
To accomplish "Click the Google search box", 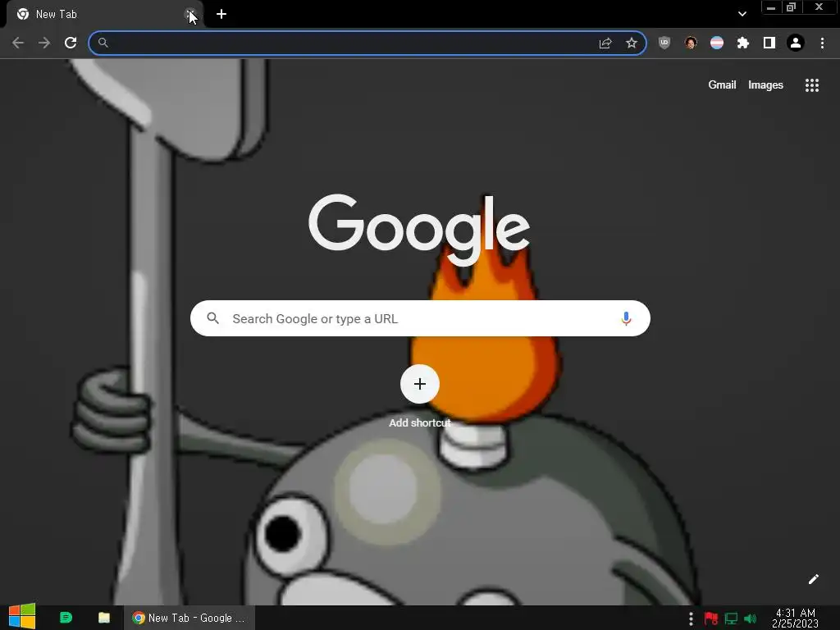I will [420, 318].
